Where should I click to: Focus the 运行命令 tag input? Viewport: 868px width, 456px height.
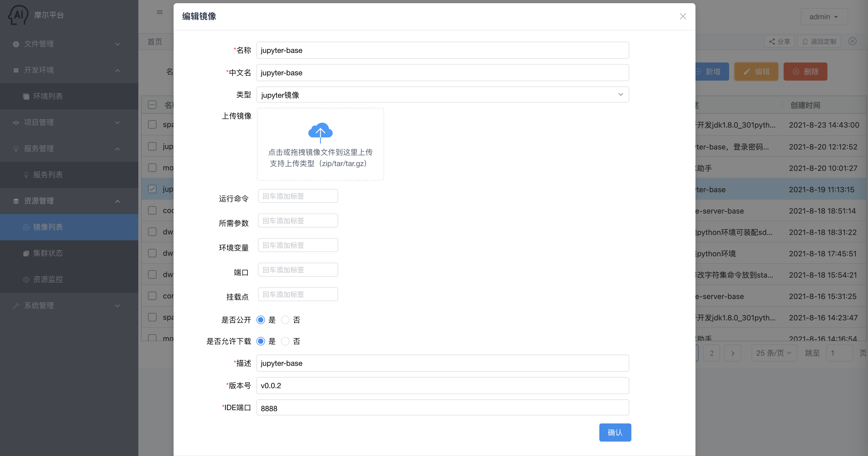click(x=298, y=196)
